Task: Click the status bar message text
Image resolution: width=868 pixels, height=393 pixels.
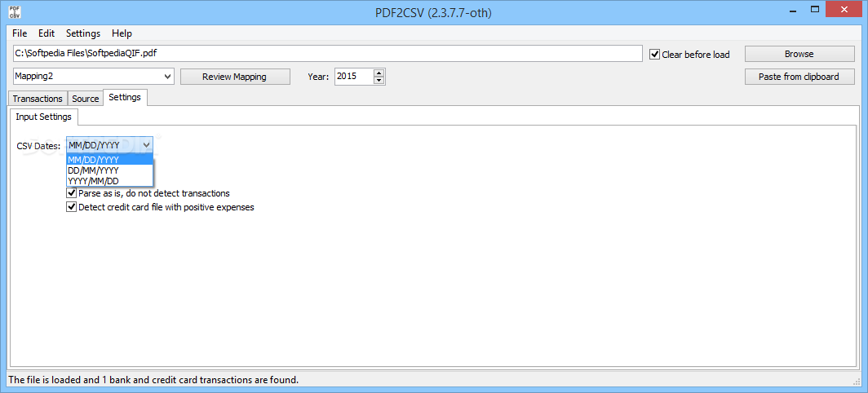Action: (154, 380)
